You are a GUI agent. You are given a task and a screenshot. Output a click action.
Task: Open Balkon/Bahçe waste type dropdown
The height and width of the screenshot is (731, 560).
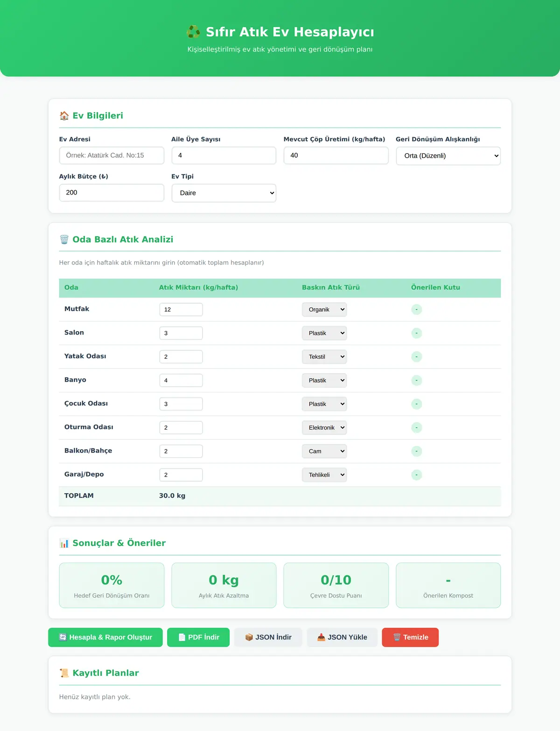click(x=324, y=451)
